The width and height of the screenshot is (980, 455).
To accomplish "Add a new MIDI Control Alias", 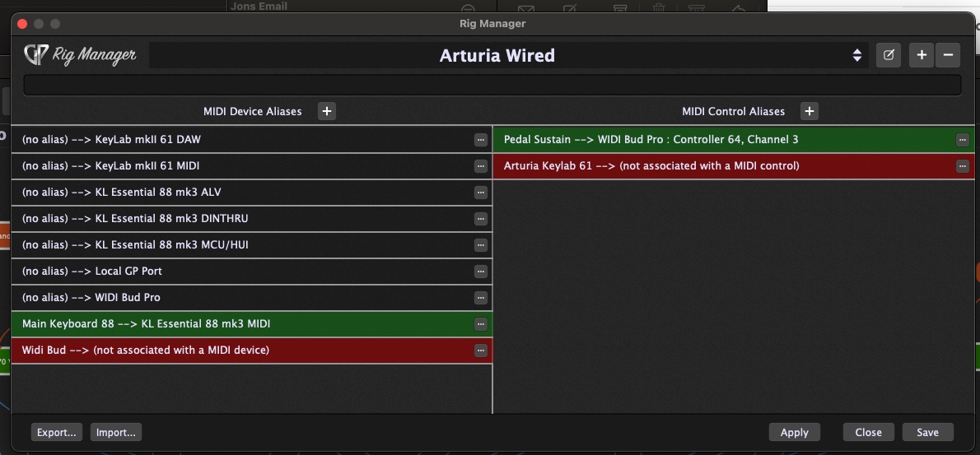I will coord(810,111).
